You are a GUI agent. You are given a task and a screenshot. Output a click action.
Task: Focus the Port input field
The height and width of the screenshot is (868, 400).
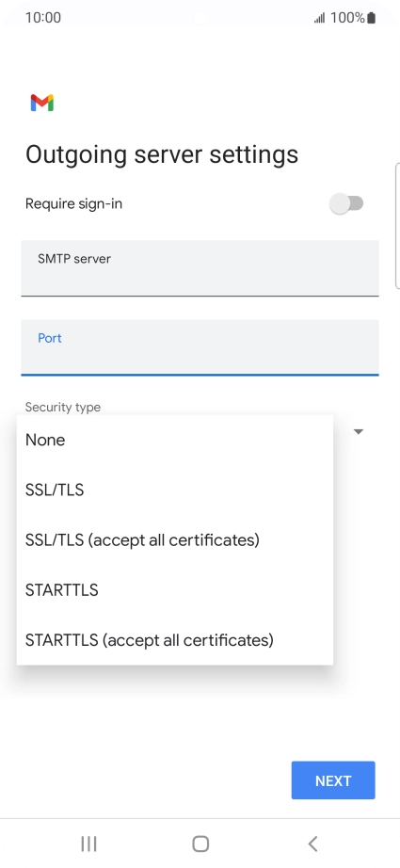tap(200, 347)
